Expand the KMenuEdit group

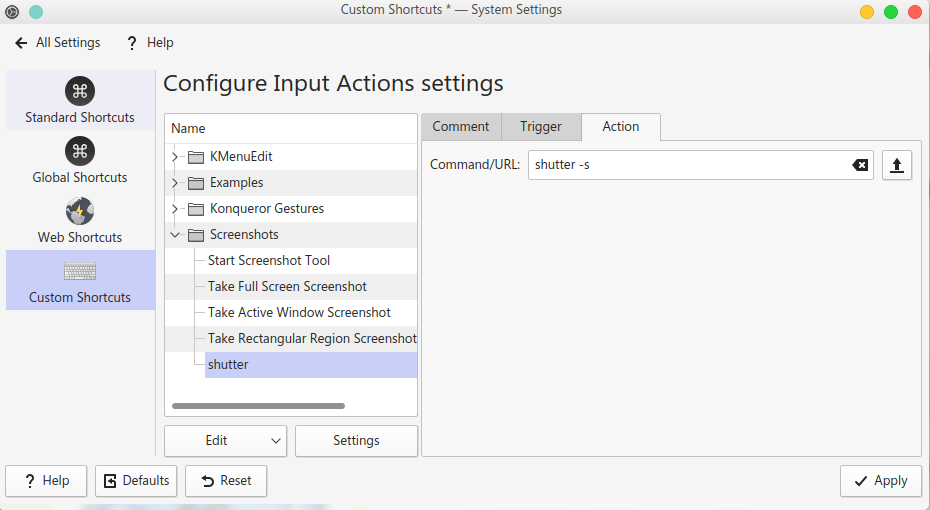pyautogui.click(x=175, y=157)
